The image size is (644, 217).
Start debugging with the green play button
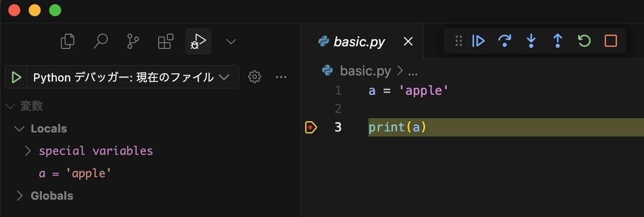(x=16, y=77)
